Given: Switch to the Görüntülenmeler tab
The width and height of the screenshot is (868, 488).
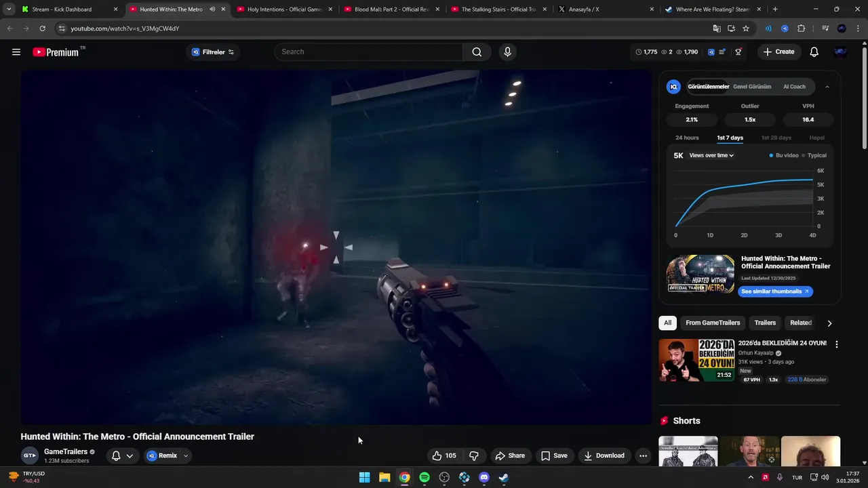Looking at the screenshot, I should (708, 87).
